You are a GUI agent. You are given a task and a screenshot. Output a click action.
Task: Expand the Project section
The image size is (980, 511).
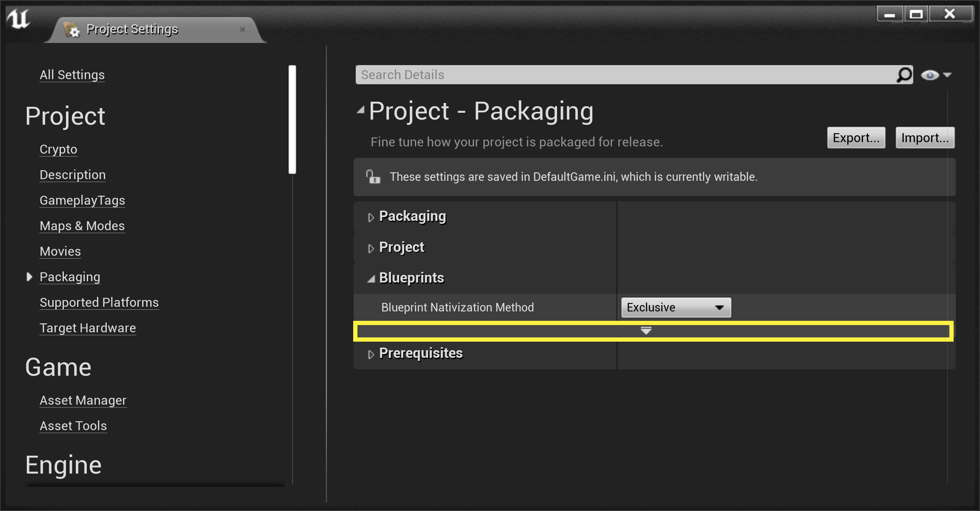pyautogui.click(x=371, y=248)
